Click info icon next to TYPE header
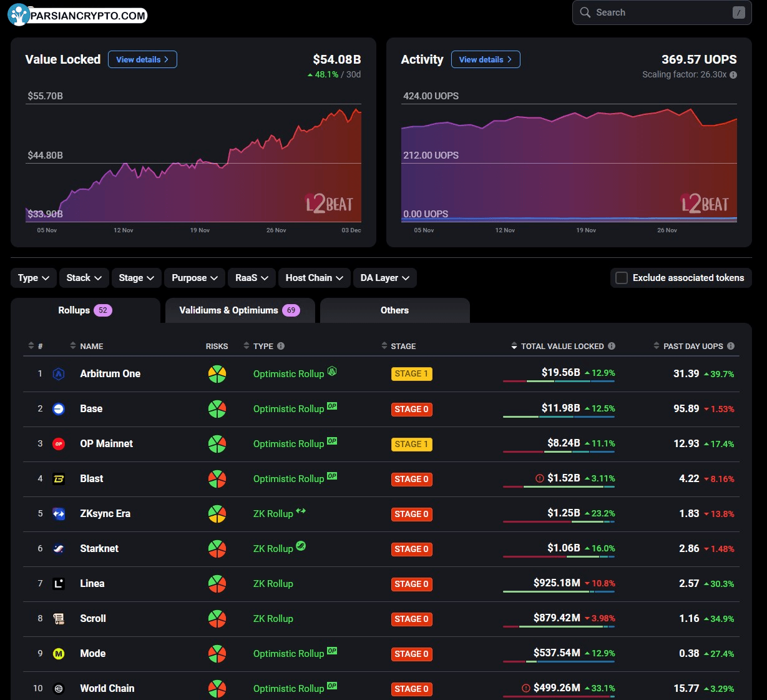Image resolution: width=767 pixels, height=700 pixels. pos(281,346)
